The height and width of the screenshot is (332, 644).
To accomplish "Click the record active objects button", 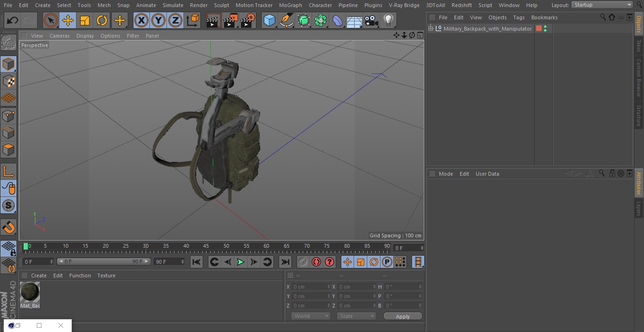I will (303, 262).
